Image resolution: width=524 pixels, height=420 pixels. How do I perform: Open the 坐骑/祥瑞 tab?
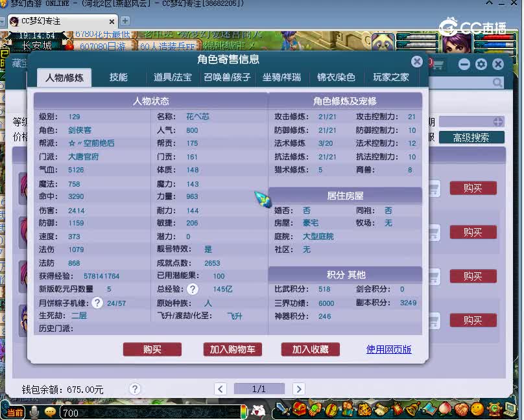[281, 78]
